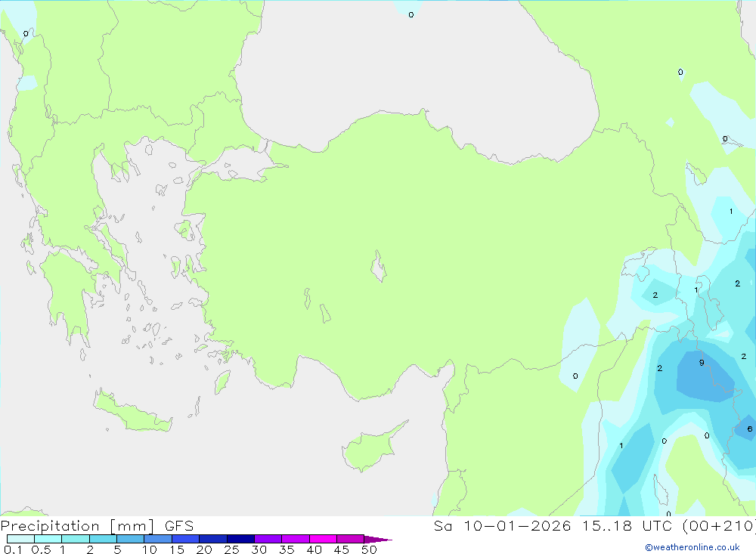The height and width of the screenshot is (554, 756).
Task: Click the "50" legend scale label
Action: click(369, 549)
